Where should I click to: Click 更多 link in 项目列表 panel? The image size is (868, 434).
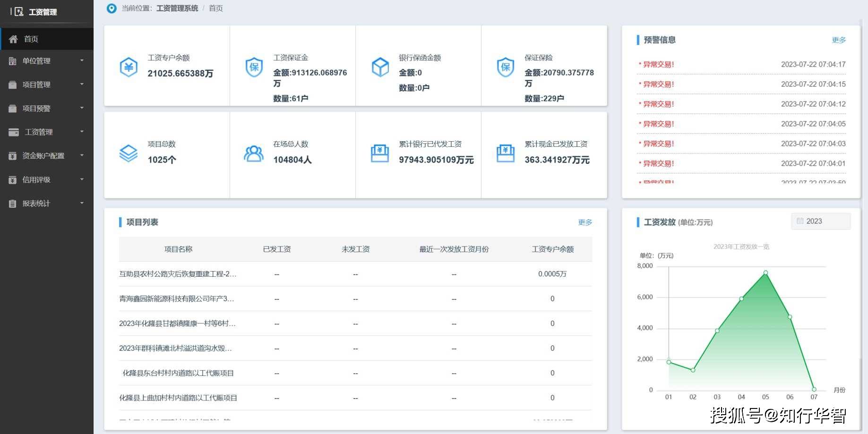tap(585, 222)
